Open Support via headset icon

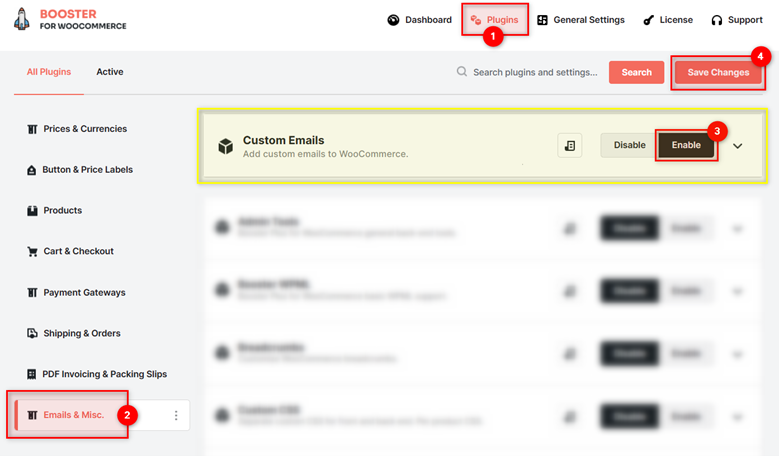point(716,20)
